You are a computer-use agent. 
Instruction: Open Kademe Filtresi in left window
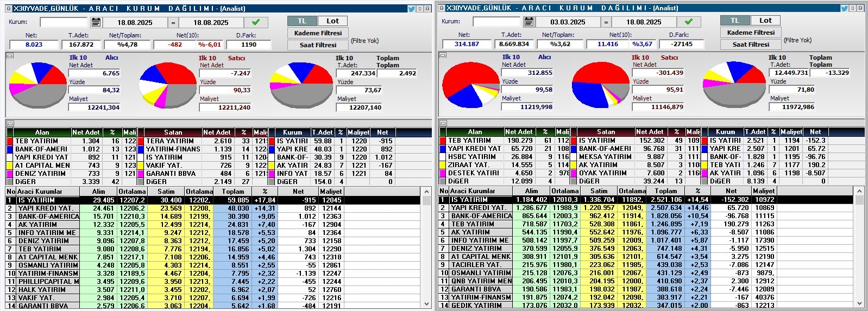(318, 33)
